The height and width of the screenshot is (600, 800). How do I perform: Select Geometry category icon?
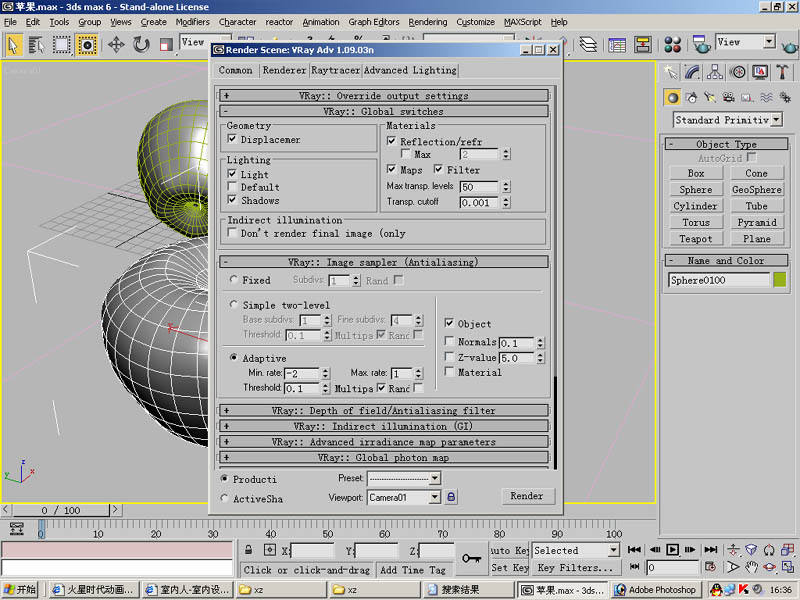pyautogui.click(x=672, y=97)
